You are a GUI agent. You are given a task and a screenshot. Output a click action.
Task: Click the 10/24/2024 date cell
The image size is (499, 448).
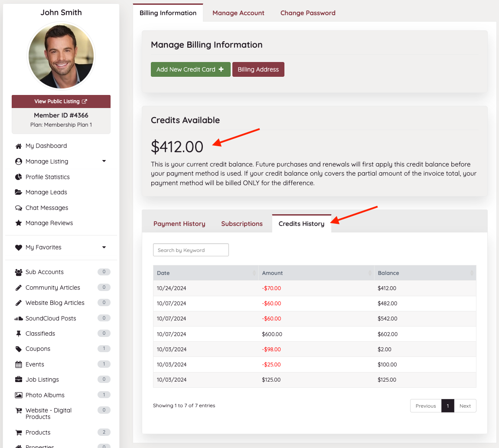(171, 288)
